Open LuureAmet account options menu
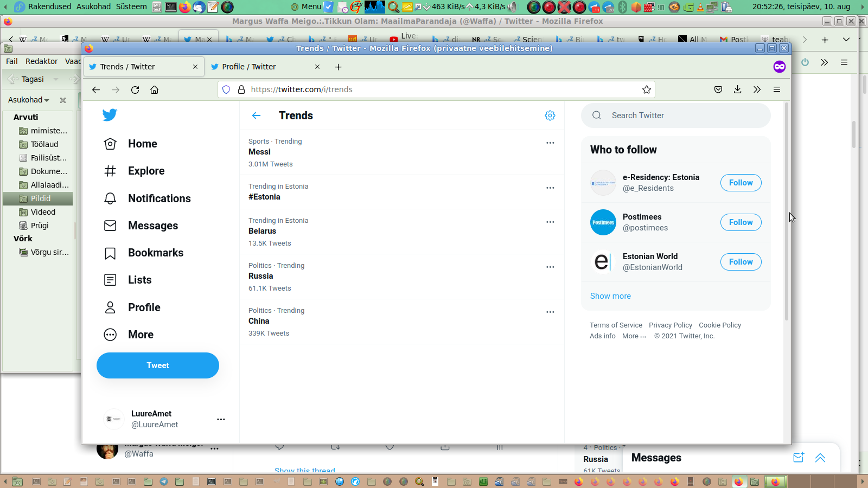Viewport: 868px width, 488px height. 221,419
